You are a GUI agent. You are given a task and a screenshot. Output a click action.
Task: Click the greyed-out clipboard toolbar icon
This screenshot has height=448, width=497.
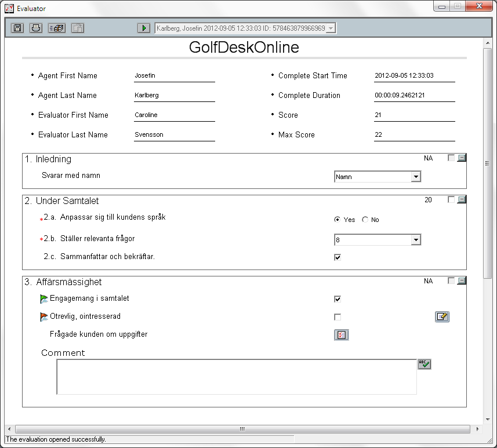tap(78, 28)
